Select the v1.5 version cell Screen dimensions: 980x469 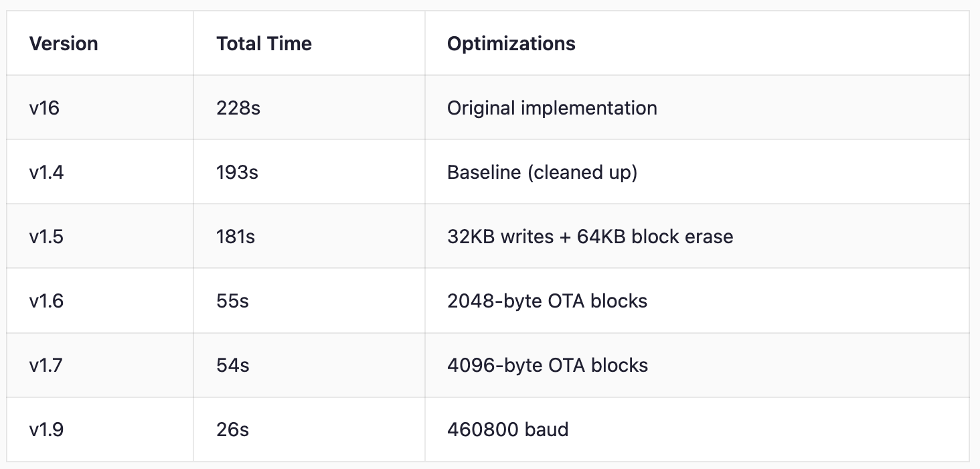46,237
